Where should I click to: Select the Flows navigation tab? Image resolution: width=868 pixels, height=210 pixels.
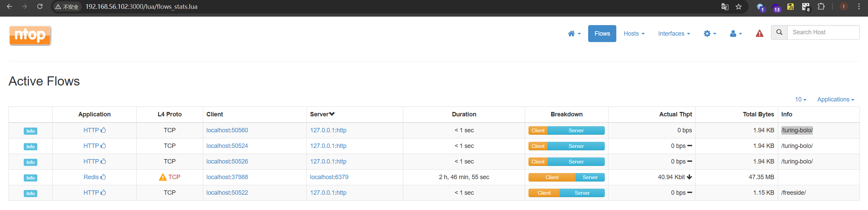coord(602,34)
